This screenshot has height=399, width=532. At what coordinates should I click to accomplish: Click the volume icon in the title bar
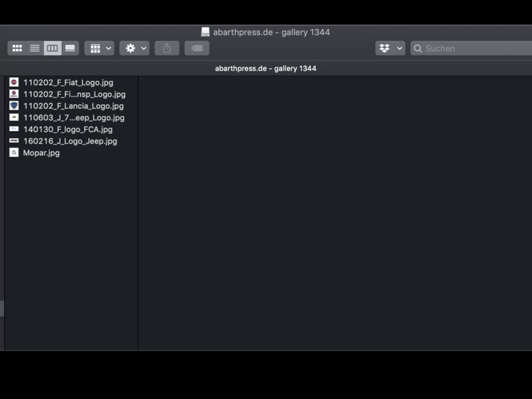(x=205, y=32)
